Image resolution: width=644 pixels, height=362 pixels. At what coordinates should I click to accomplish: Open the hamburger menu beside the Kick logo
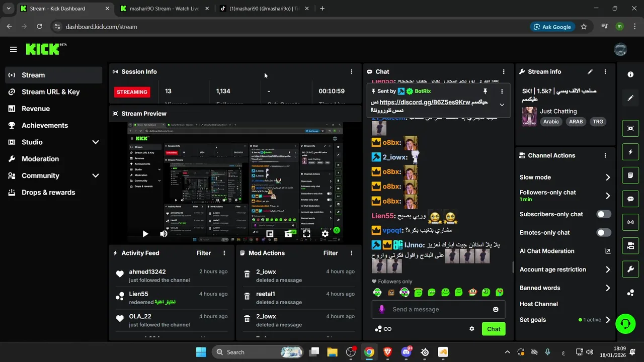(13, 49)
